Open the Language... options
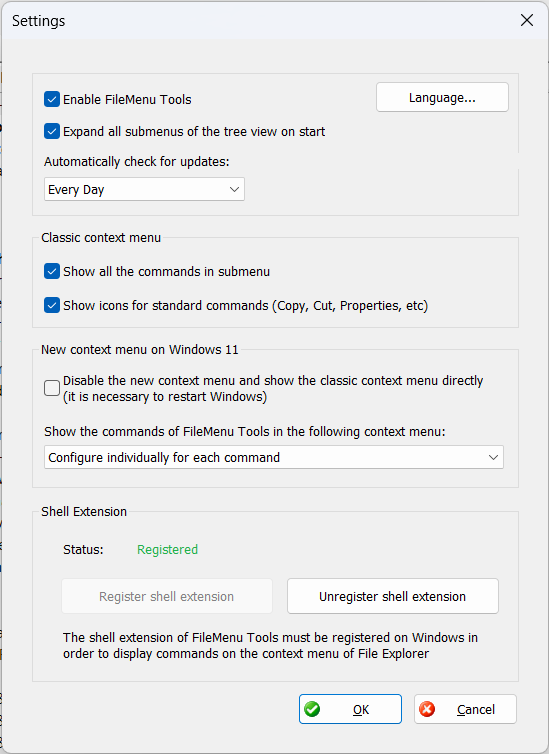The width and height of the screenshot is (549, 754). point(442,98)
